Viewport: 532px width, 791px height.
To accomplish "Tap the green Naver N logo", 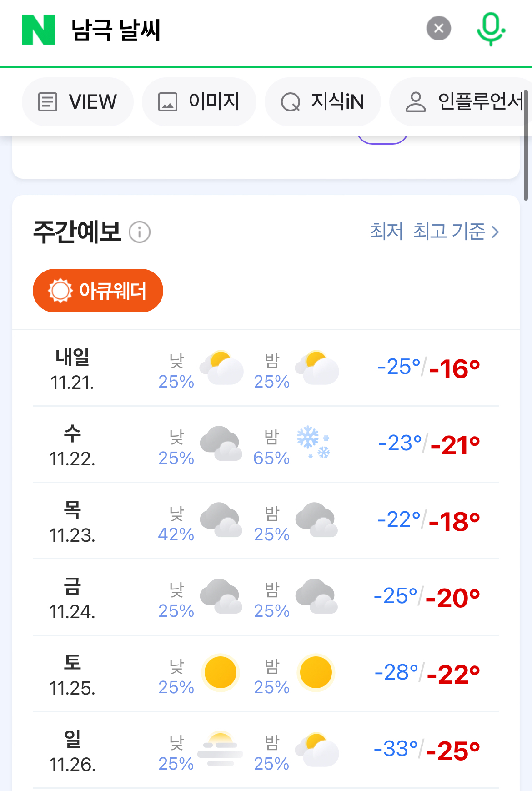I will click(x=38, y=30).
